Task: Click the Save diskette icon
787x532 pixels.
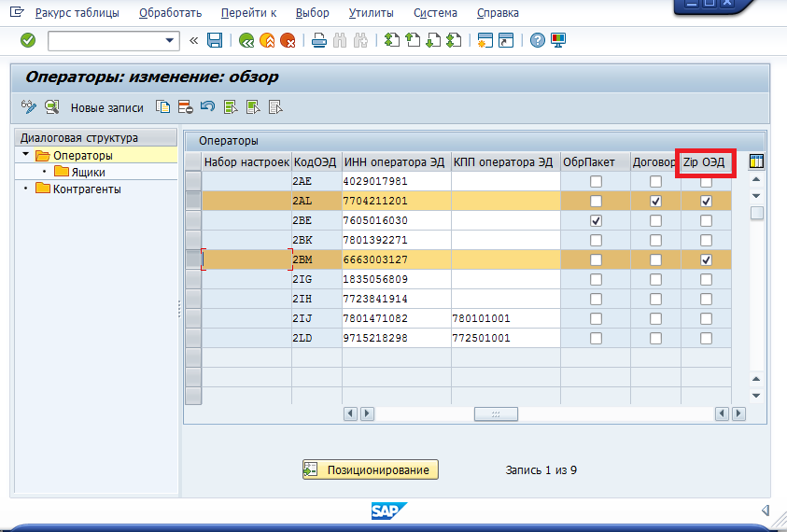Action: pyautogui.click(x=215, y=40)
